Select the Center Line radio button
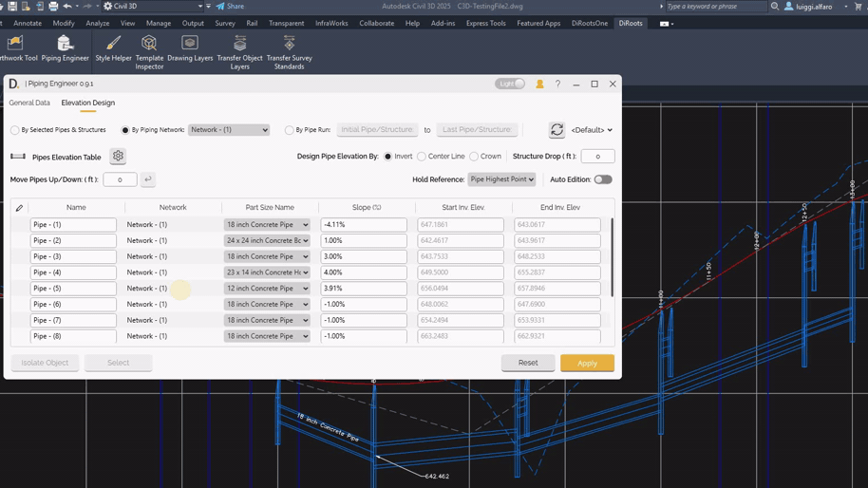The image size is (868, 488). point(422,157)
